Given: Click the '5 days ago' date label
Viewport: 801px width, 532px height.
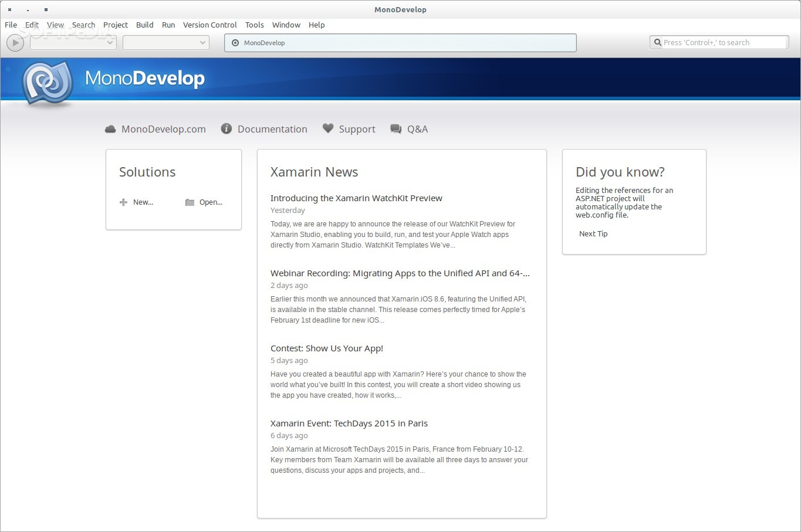Looking at the screenshot, I should [289, 361].
